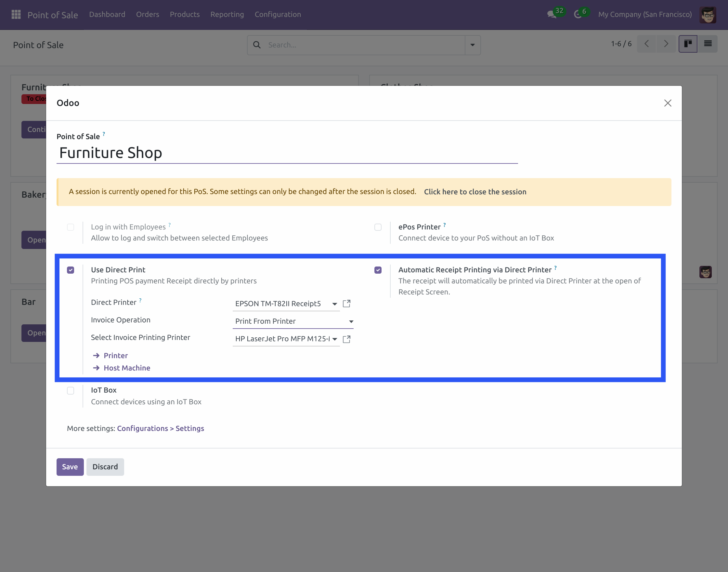Open the HP LaserJet record via external link icon
The width and height of the screenshot is (728, 572).
(x=346, y=339)
